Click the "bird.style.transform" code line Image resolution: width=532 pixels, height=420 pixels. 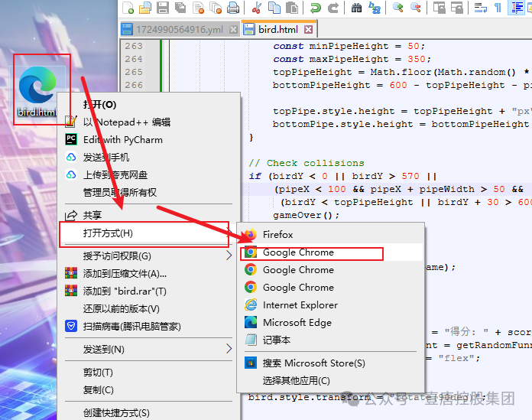tap(367, 397)
